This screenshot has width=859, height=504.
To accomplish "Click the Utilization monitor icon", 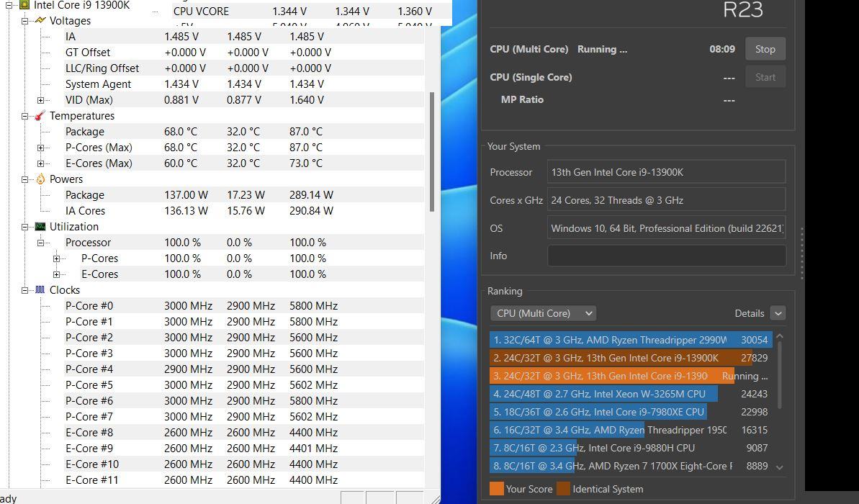I will (40, 226).
